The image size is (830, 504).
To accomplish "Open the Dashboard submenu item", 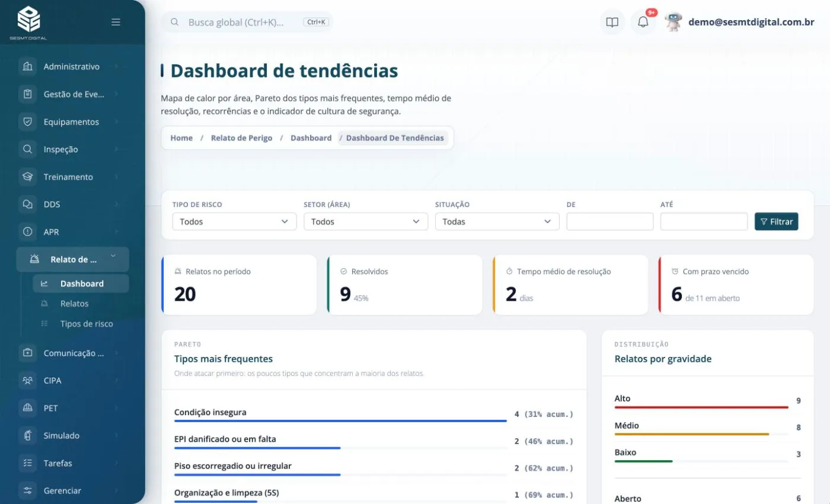I will click(x=81, y=283).
